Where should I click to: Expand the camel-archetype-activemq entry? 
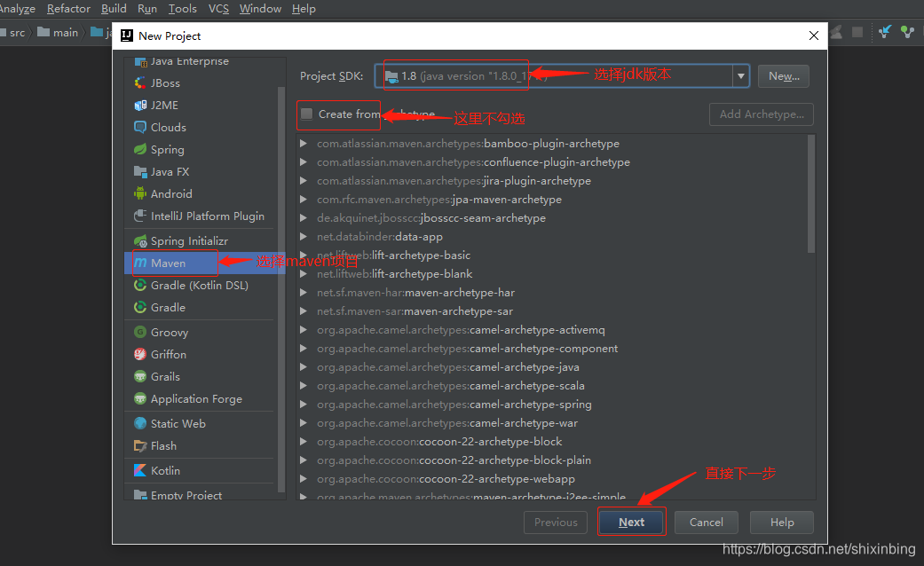point(304,330)
